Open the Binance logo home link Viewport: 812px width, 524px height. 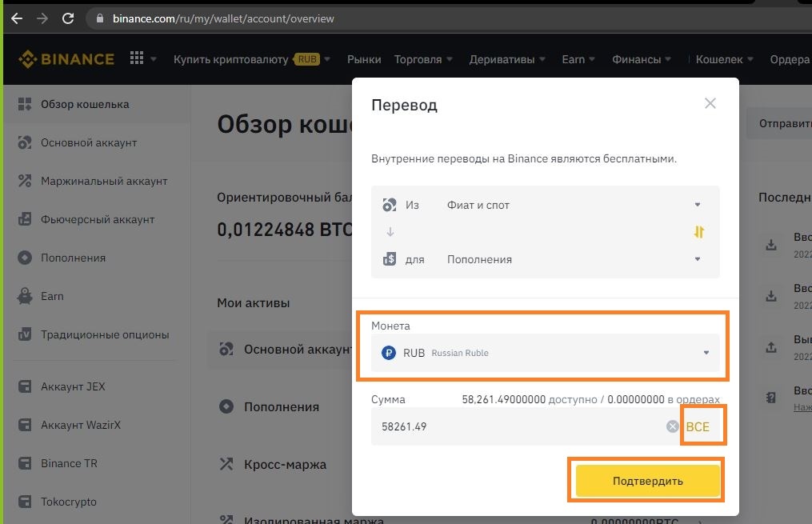click(x=66, y=59)
